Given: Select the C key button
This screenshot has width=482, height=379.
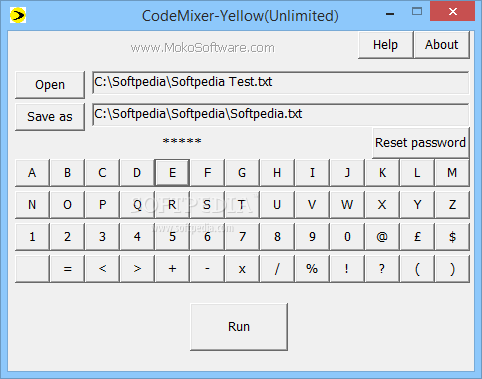Looking at the screenshot, I should pyautogui.click(x=102, y=173).
